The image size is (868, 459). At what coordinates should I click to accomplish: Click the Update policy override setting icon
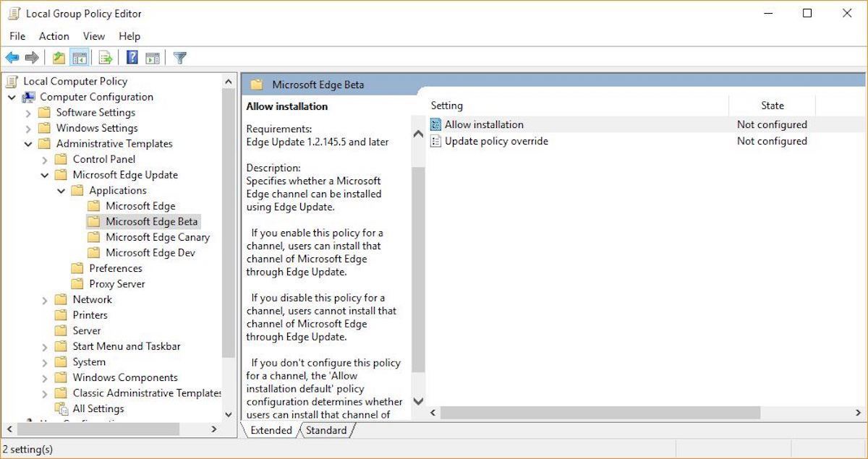(435, 141)
